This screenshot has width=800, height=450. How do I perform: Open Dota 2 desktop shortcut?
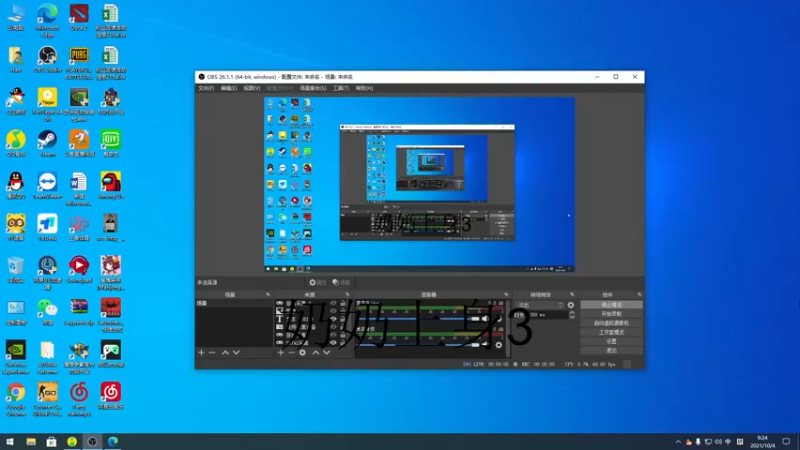click(x=79, y=17)
